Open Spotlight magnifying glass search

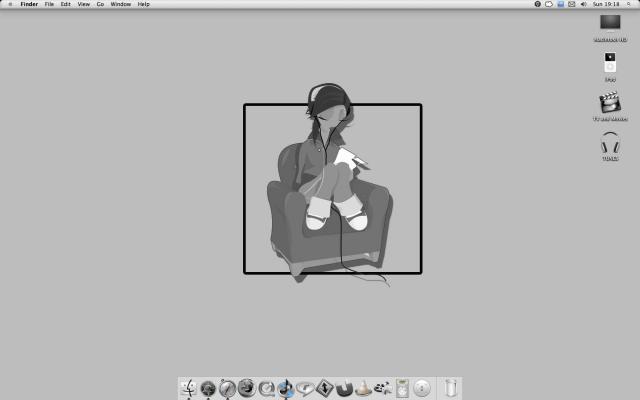pyautogui.click(x=629, y=4)
